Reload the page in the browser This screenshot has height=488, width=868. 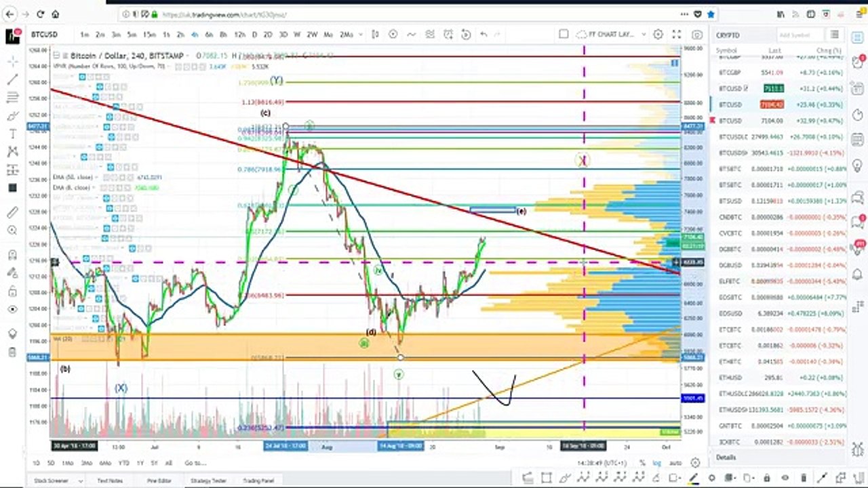[41, 14]
